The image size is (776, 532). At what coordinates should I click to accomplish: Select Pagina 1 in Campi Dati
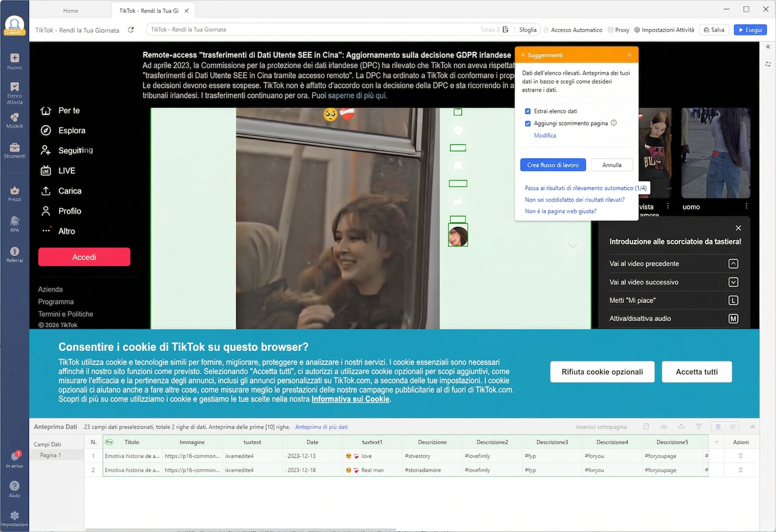click(x=51, y=455)
